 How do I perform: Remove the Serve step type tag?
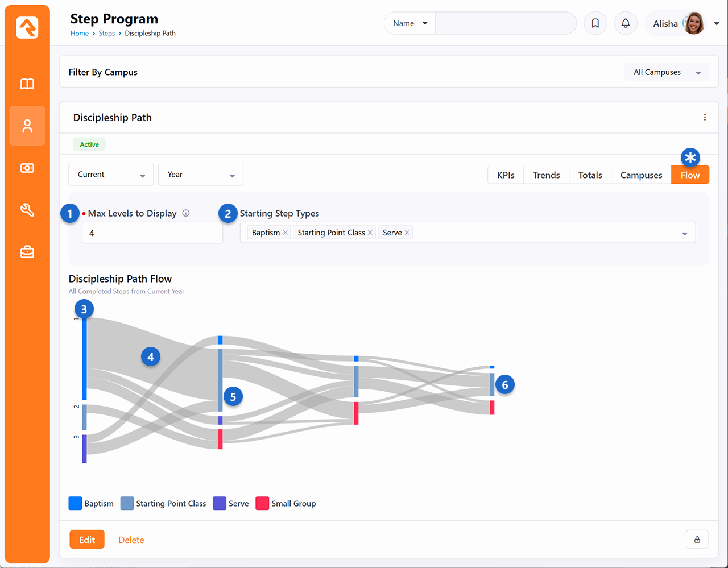tap(407, 233)
